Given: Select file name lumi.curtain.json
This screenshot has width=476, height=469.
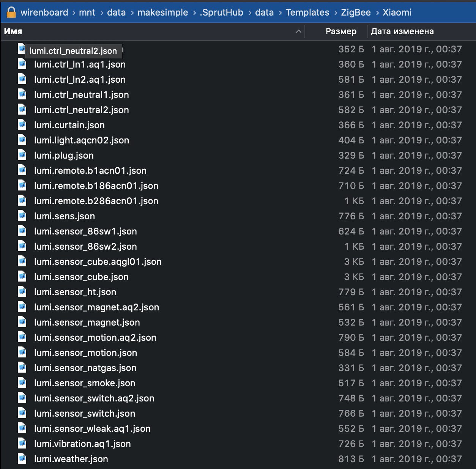Looking at the screenshot, I should click(69, 125).
